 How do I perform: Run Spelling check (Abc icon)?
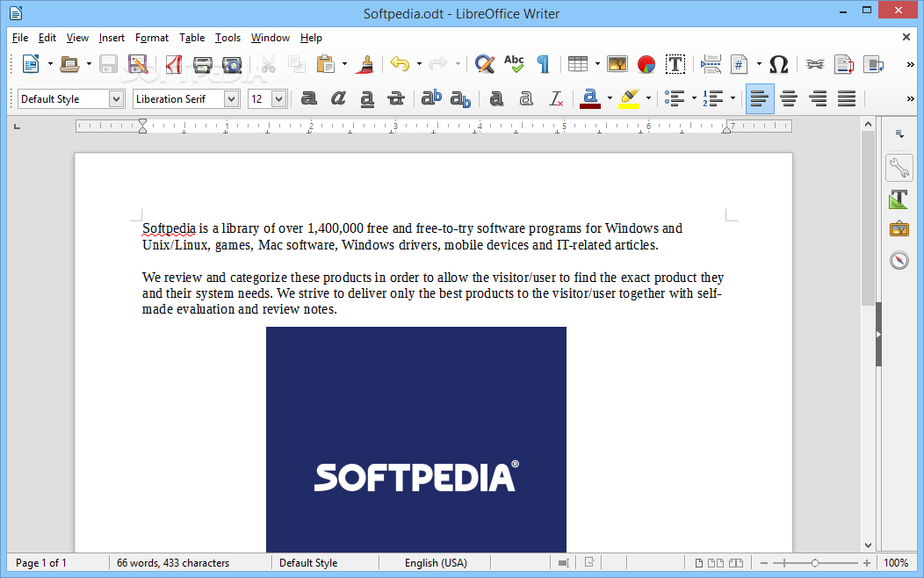click(x=514, y=63)
